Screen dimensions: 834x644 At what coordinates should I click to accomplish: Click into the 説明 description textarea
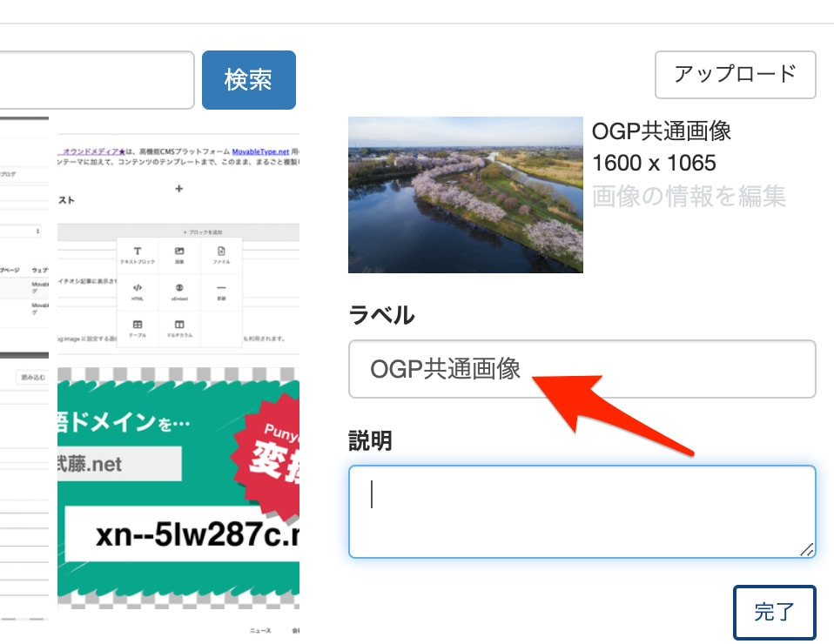click(x=582, y=512)
